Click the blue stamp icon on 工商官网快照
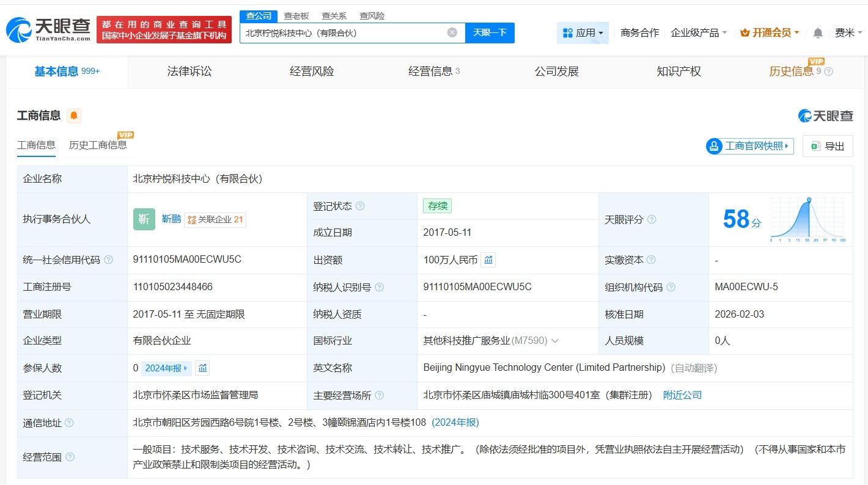The image size is (868, 485). click(x=713, y=146)
